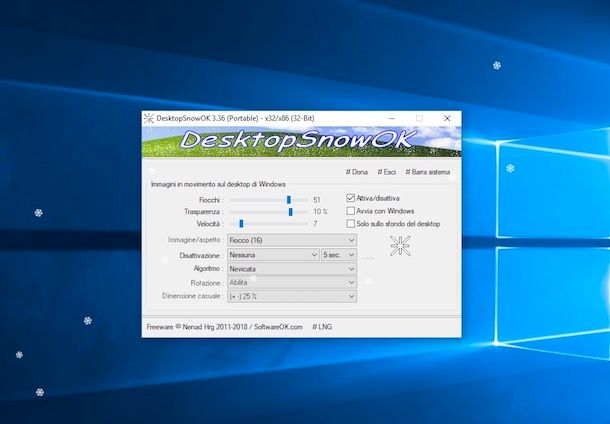Click the Velocità slider thumb
The height and width of the screenshot is (424, 610).
[241, 224]
